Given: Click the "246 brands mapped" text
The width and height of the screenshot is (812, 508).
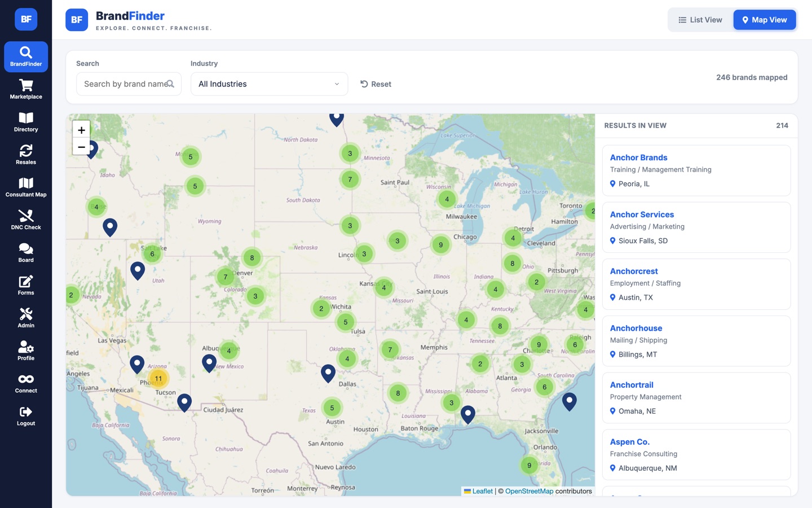Looking at the screenshot, I should coord(752,77).
